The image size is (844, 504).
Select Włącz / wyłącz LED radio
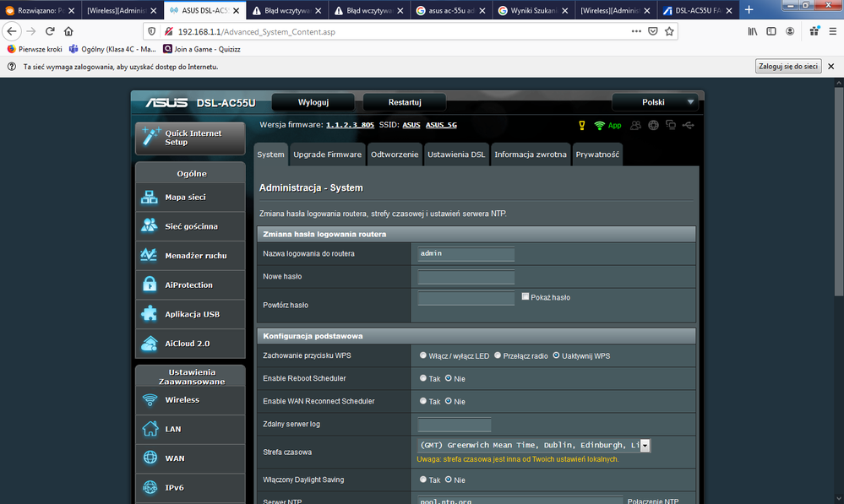coord(423,355)
